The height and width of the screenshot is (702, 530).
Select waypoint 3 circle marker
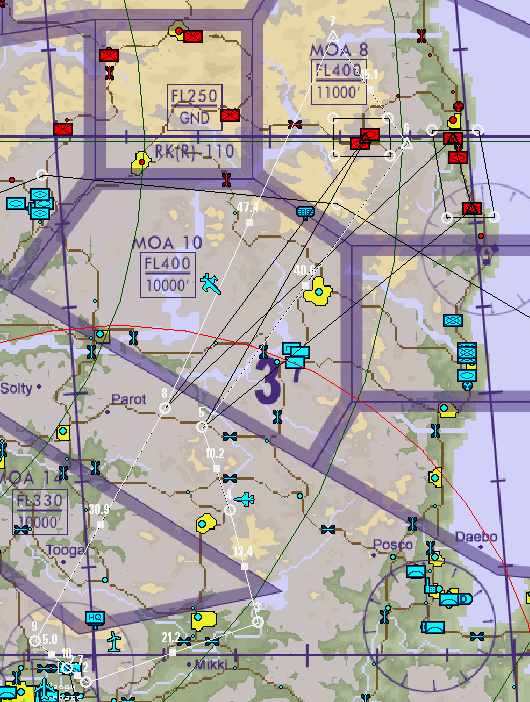[x=257, y=621]
